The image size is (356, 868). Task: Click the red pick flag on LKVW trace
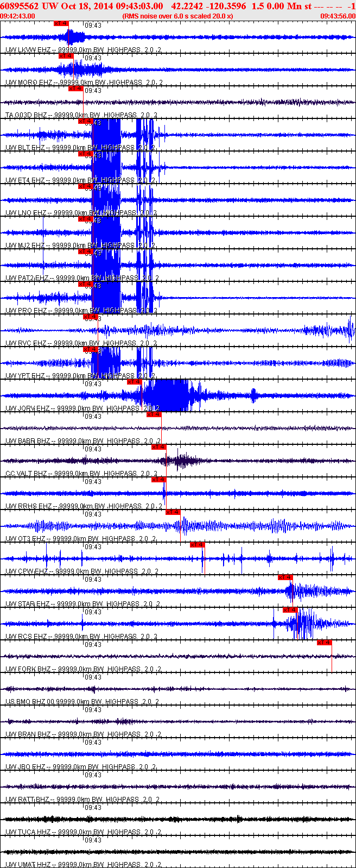click(61, 23)
